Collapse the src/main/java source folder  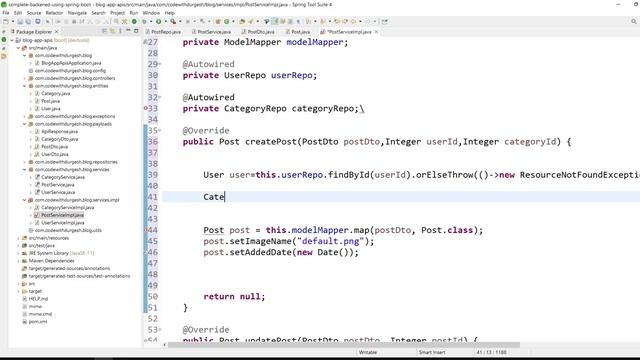(x=18, y=48)
